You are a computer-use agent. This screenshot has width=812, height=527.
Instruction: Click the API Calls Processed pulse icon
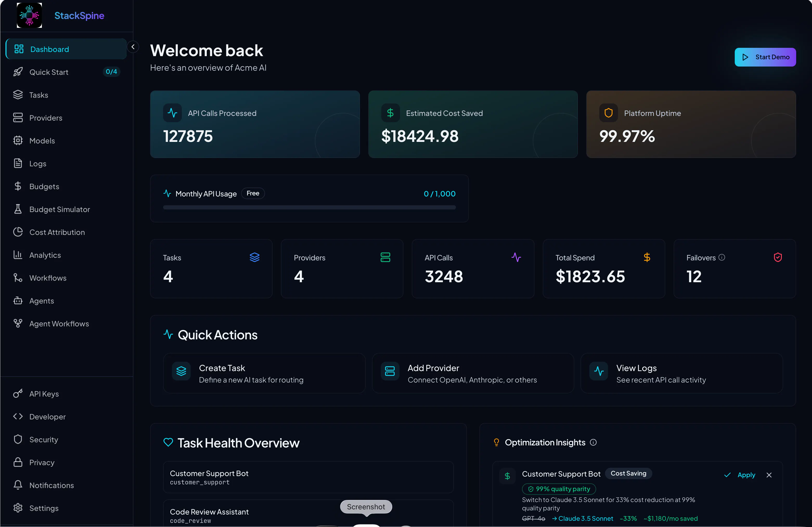click(172, 113)
